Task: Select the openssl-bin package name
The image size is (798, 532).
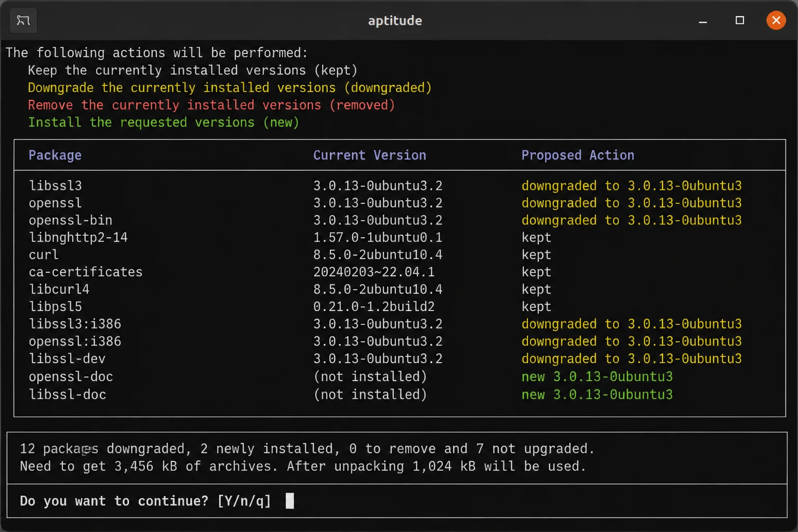Action: pyautogui.click(x=70, y=220)
